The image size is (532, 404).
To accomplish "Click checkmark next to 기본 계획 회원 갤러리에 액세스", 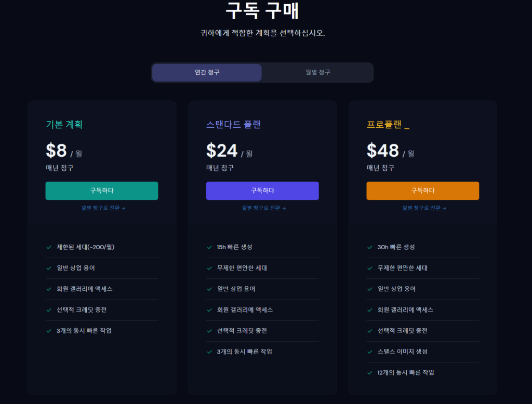I will coord(49,289).
